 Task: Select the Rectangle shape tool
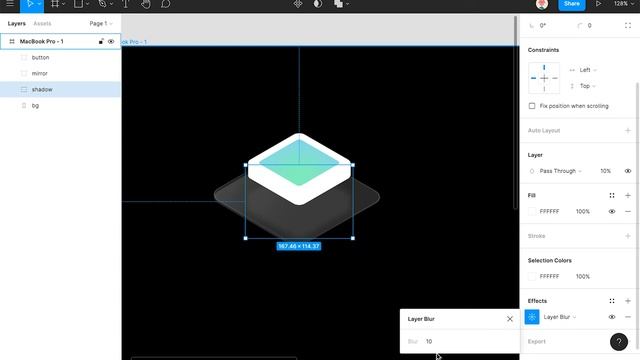(x=78, y=4)
